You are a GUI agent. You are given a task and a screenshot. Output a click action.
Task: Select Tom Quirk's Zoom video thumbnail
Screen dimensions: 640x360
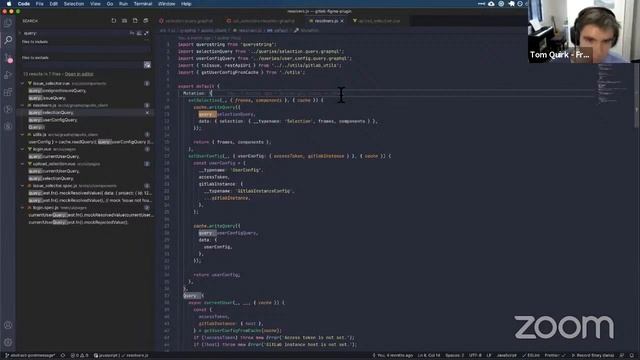(584, 31)
